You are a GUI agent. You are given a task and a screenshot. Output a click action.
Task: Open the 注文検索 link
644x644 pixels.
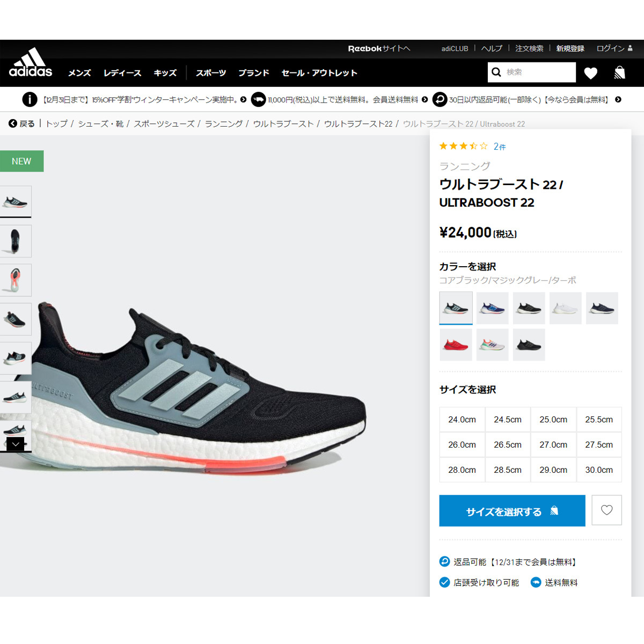click(x=529, y=48)
